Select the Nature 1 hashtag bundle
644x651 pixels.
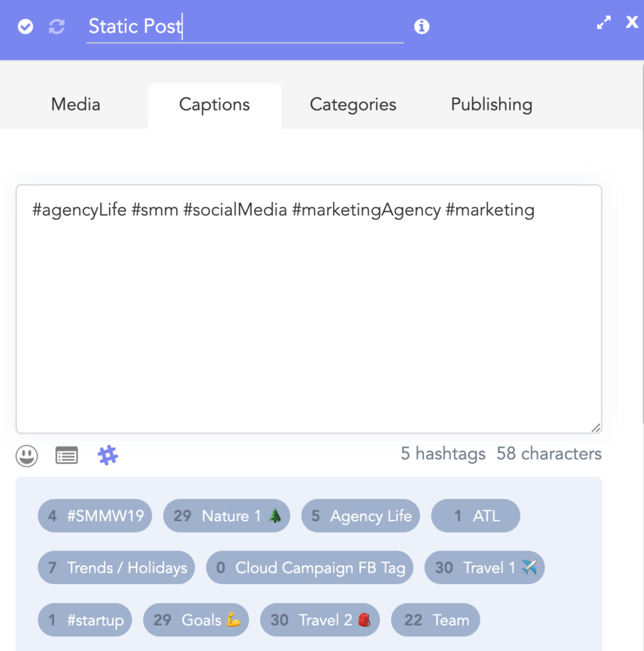pos(226,516)
